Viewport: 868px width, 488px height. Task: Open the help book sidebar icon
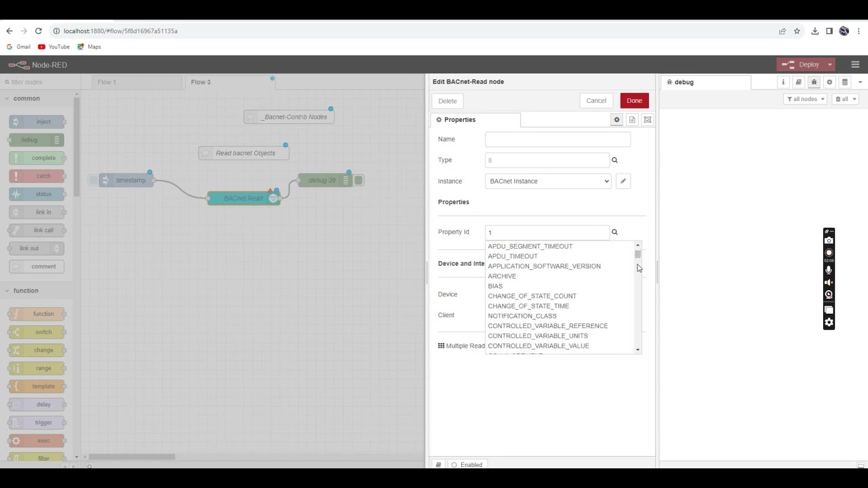point(798,82)
